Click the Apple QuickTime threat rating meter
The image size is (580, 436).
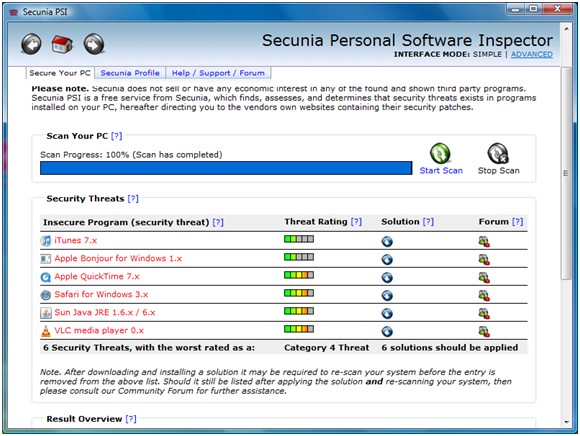click(299, 275)
